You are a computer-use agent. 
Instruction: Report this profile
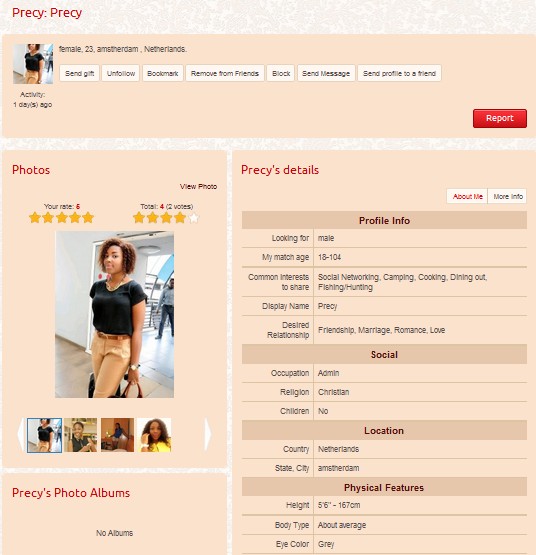(500, 118)
